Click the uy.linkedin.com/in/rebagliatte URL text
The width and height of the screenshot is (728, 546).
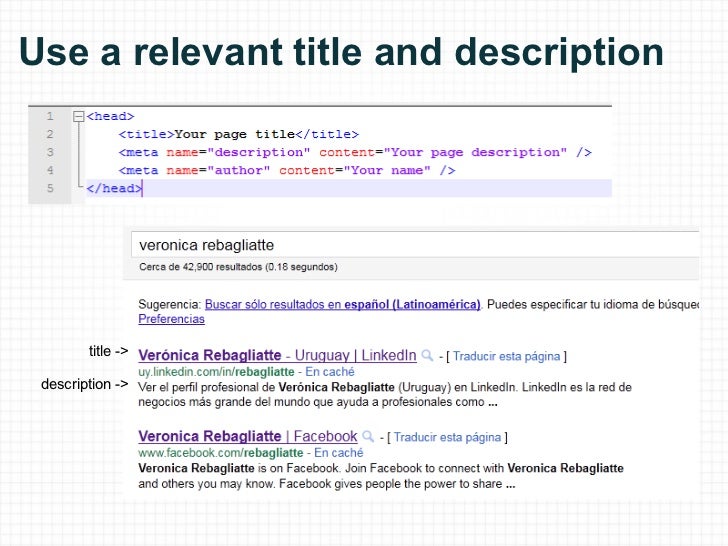coord(216,372)
